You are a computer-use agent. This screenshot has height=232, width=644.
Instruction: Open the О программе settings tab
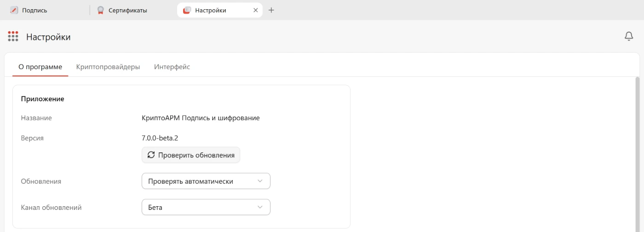tap(40, 67)
